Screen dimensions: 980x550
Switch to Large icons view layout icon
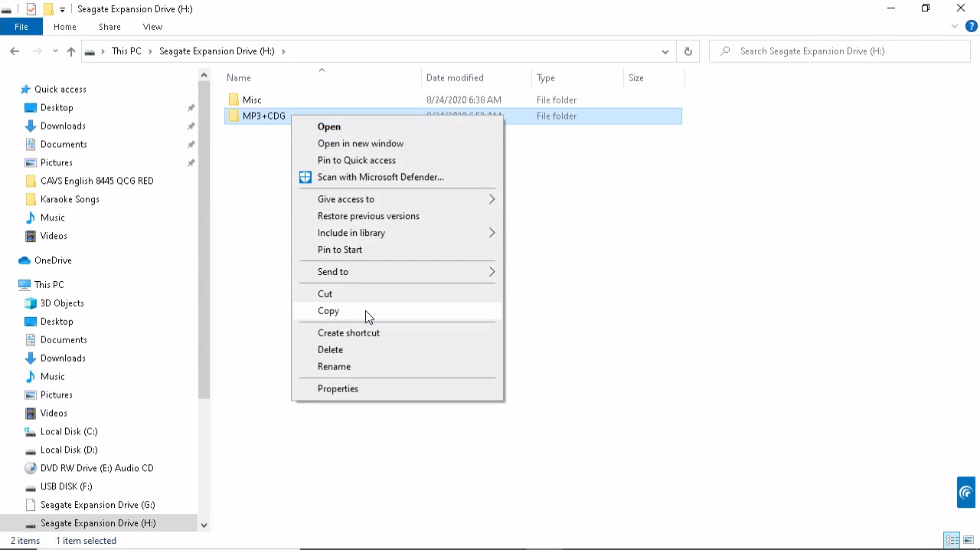[969, 541]
